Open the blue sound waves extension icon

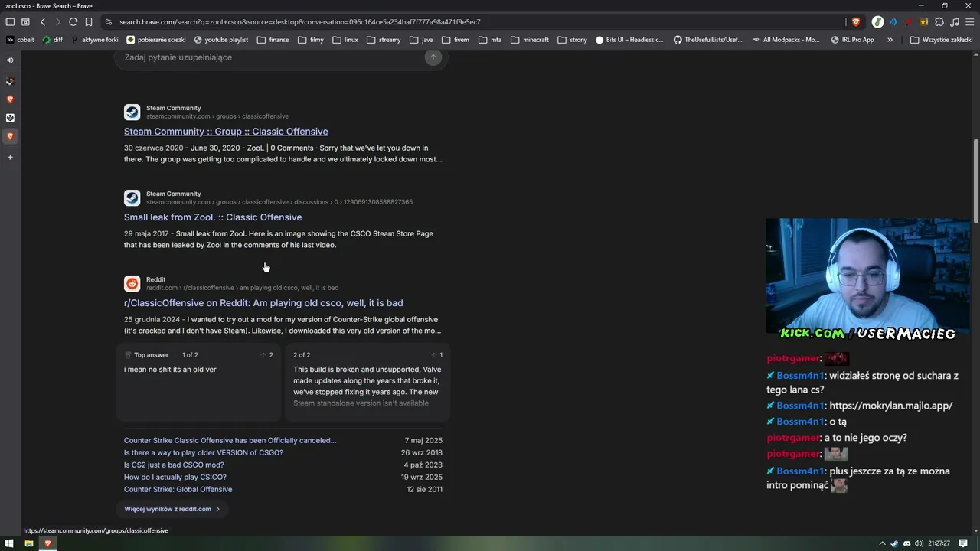(893, 22)
